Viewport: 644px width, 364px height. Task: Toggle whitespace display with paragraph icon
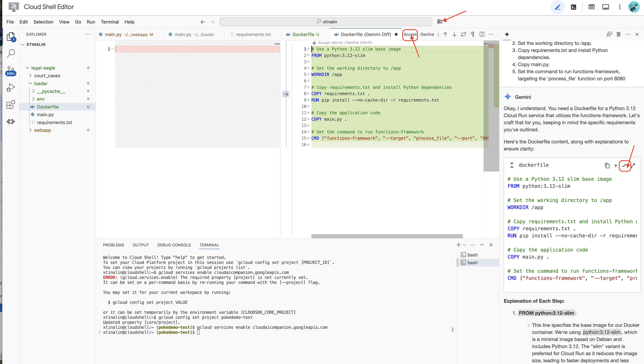pos(472,34)
